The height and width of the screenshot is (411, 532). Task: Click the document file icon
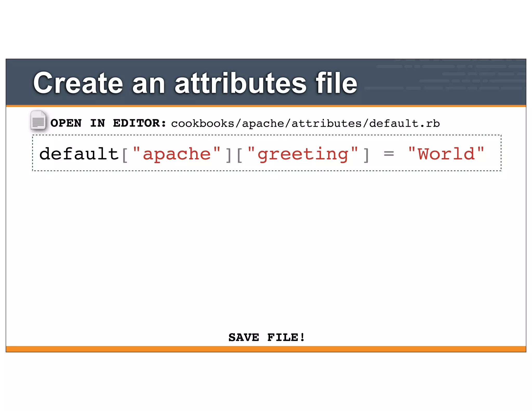coord(38,120)
